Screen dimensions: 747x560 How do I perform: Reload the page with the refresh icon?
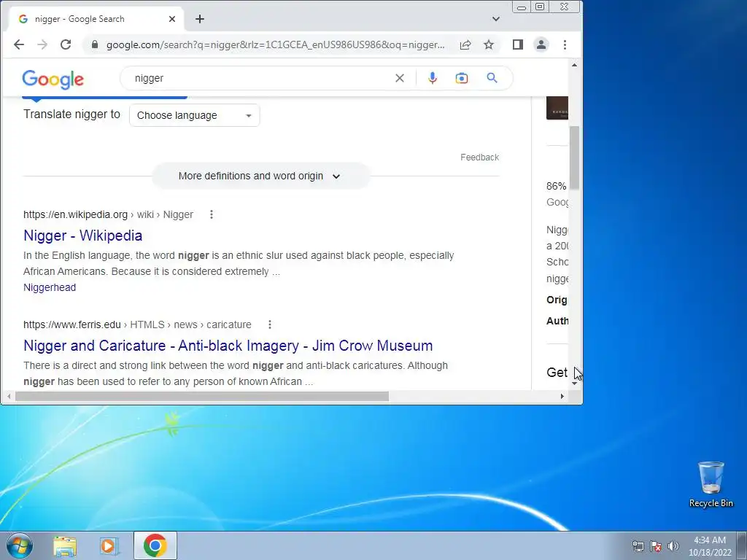pyautogui.click(x=66, y=44)
